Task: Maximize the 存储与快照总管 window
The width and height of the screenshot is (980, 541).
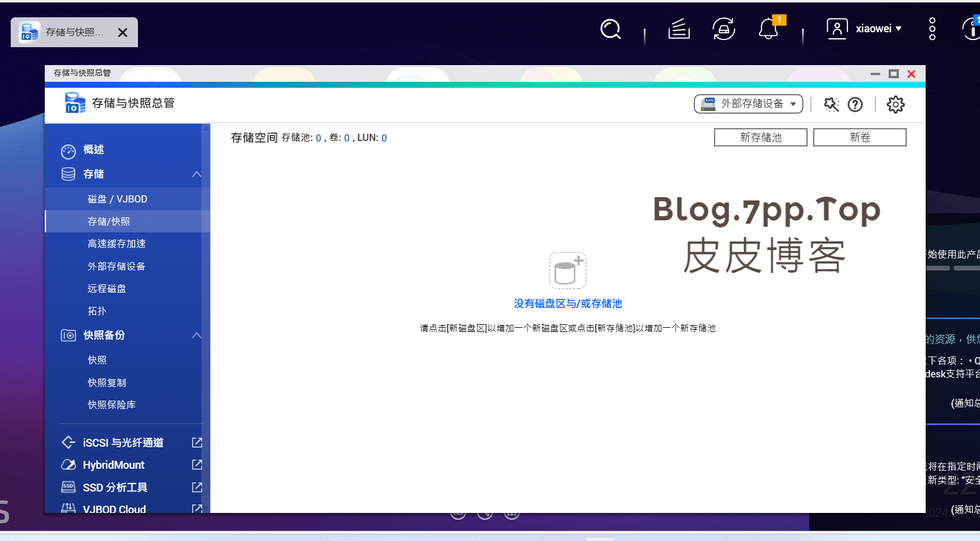Action: pyautogui.click(x=893, y=74)
